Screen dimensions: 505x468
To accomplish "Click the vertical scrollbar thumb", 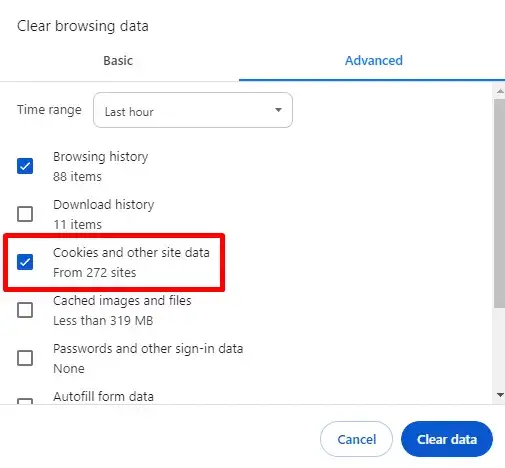I will (500, 203).
